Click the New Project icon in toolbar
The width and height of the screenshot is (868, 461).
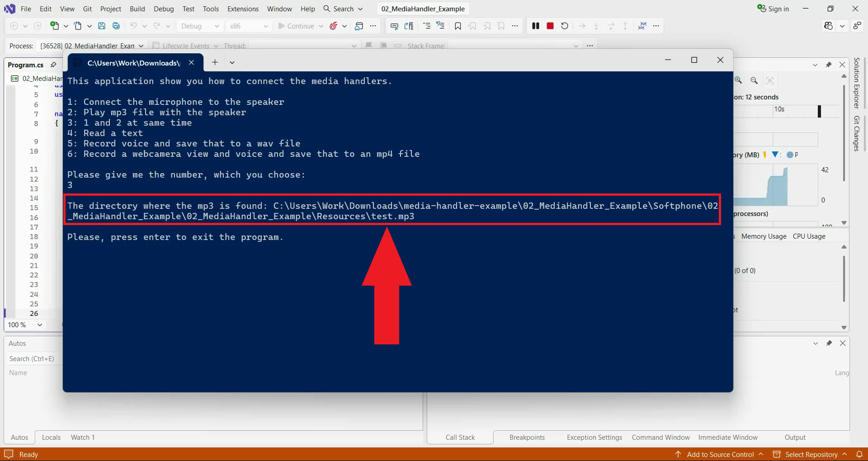pyautogui.click(x=54, y=26)
